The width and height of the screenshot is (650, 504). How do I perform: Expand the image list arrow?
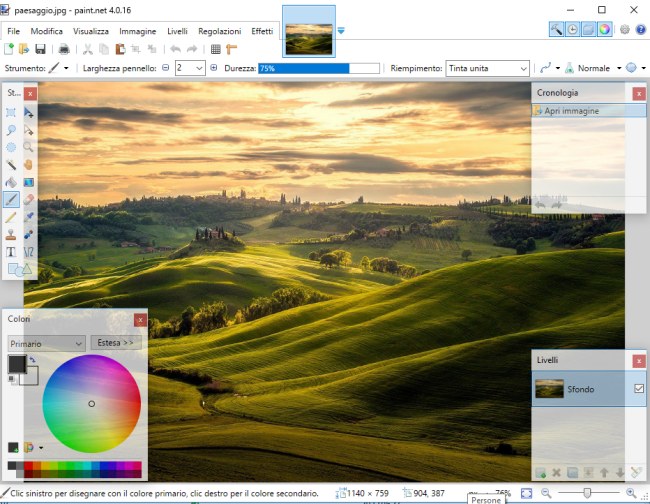[341, 31]
